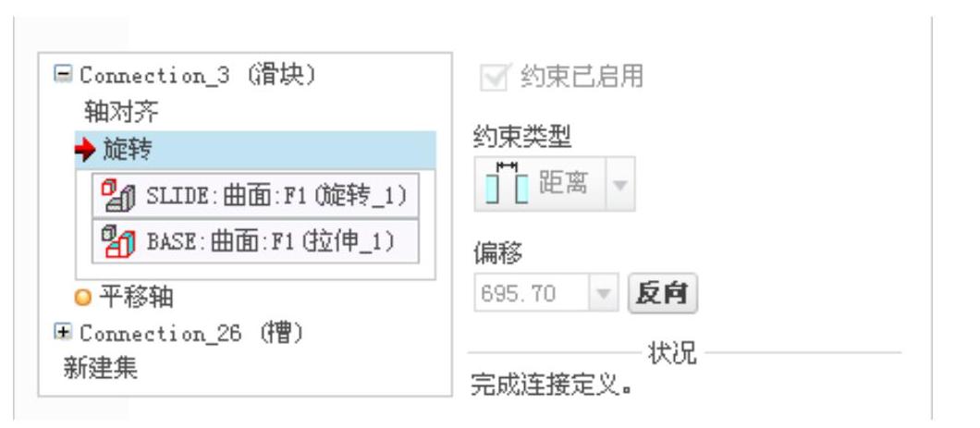This screenshot has width=980, height=428.
Task: Click the orange circle icon of 平移轴
Action: pyautogui.click(x=82, y=298)
